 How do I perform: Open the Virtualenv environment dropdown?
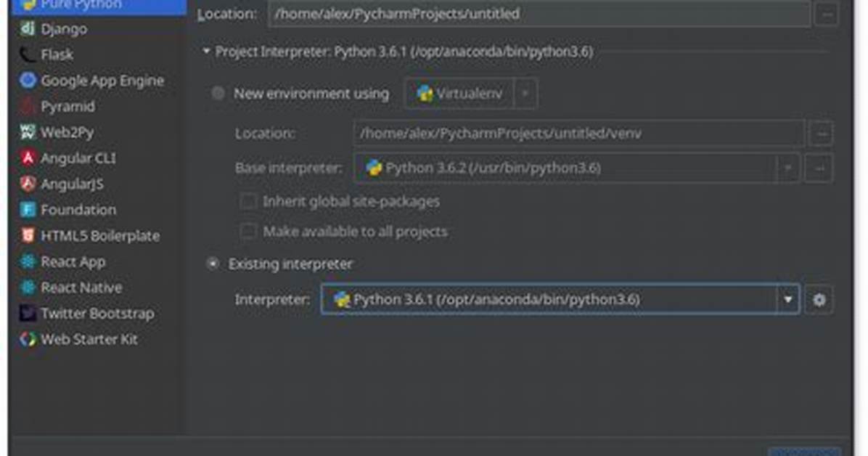(471, 94)
